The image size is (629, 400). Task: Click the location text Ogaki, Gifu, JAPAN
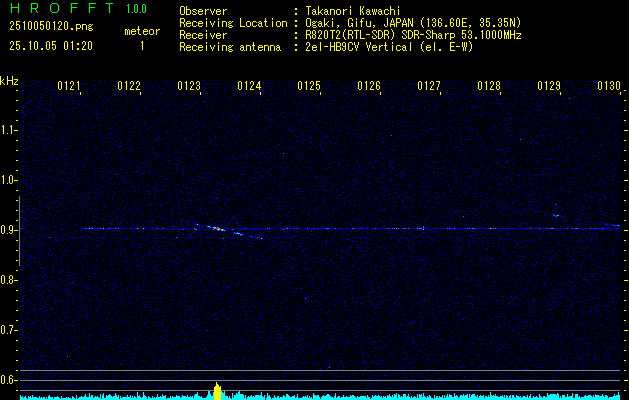pos(359,23)
